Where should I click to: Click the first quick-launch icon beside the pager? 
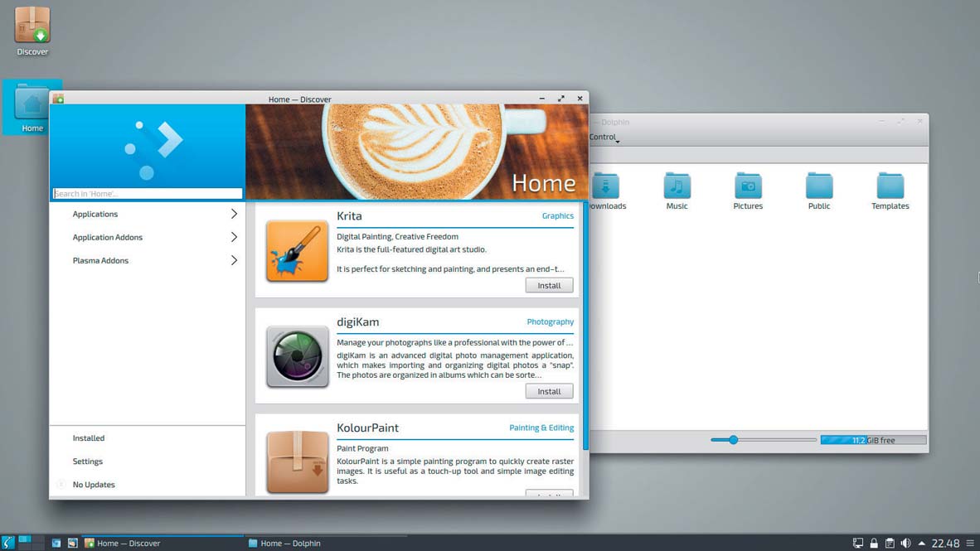point(56,543)
